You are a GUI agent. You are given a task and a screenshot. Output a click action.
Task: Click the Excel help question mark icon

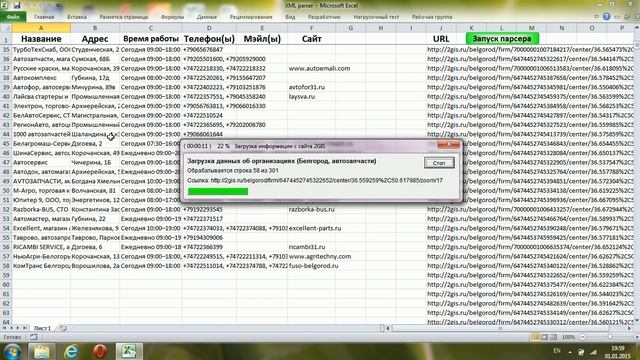click(x=607, y=17)
